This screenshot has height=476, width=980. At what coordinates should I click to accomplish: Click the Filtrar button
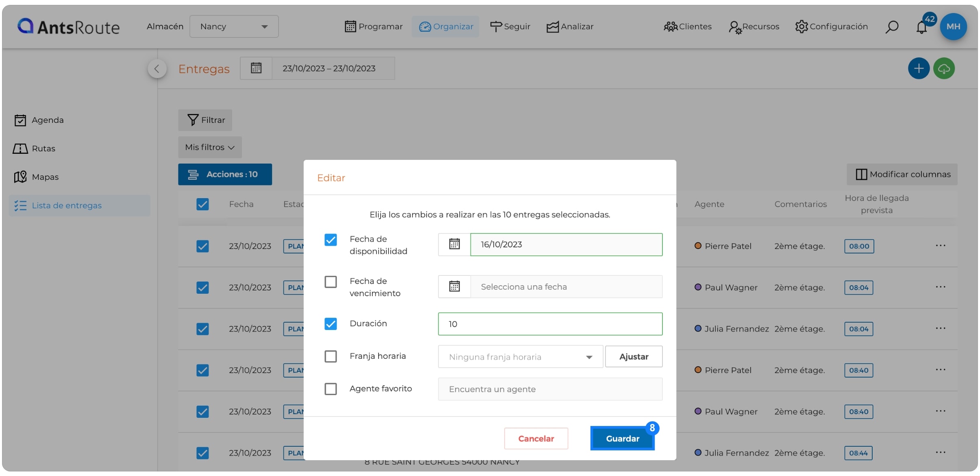tap(205, 120)
